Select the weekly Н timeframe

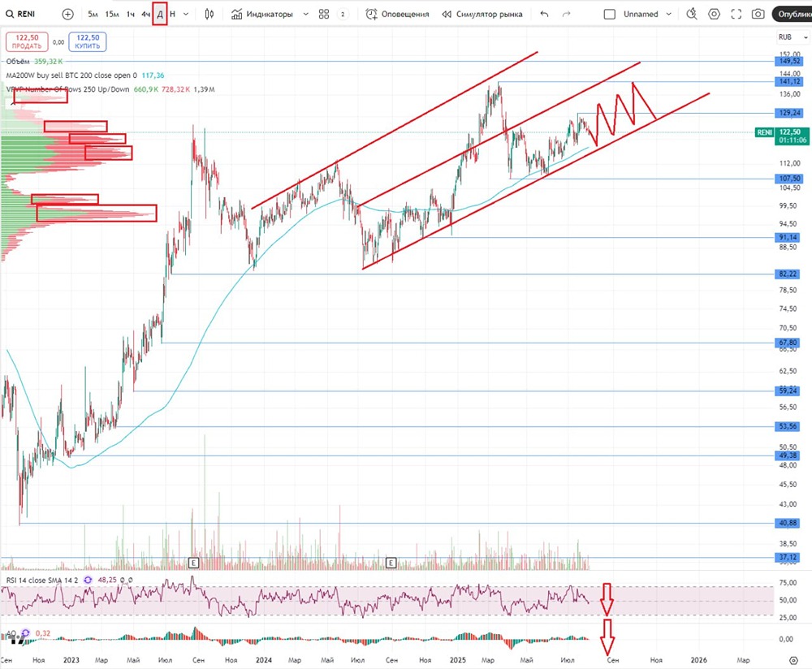[172, 14]
